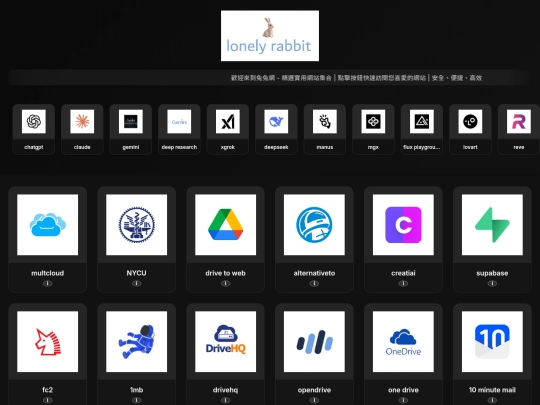
Task: Click the 'alternativeto' card label
Action: [314, 273]
